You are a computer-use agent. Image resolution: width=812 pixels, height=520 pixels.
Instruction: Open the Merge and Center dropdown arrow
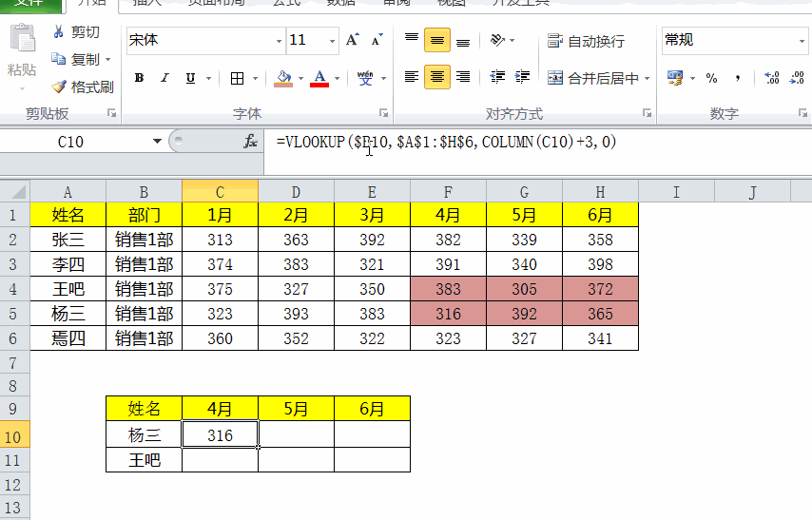pyautogui.click(x=647, y=79)
